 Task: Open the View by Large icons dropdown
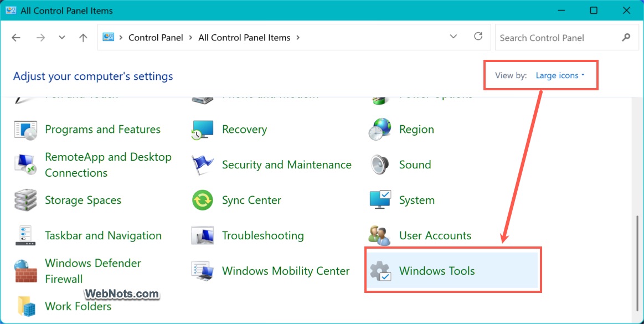(x=560, y=75)
